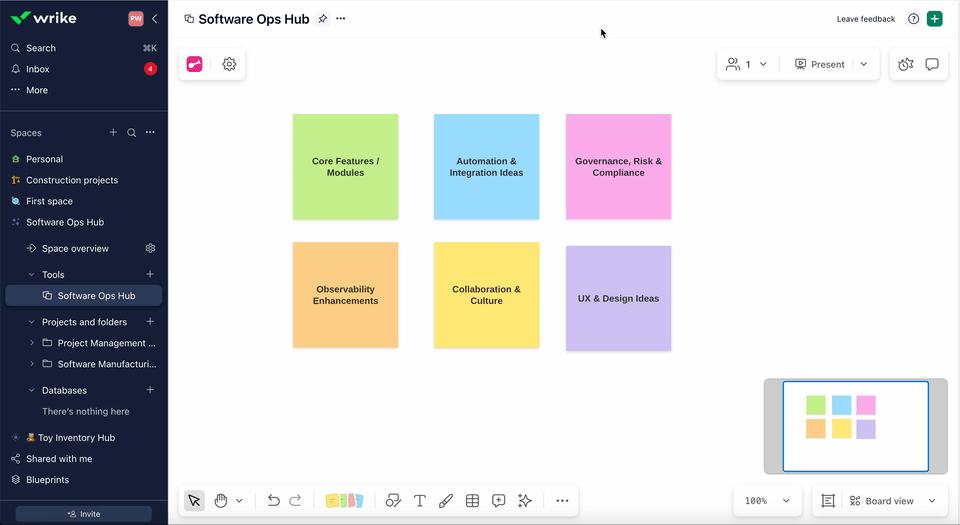The image size is (960, 525).
Task: Add a comment with comment tool
Action: [x=498, y=501]
